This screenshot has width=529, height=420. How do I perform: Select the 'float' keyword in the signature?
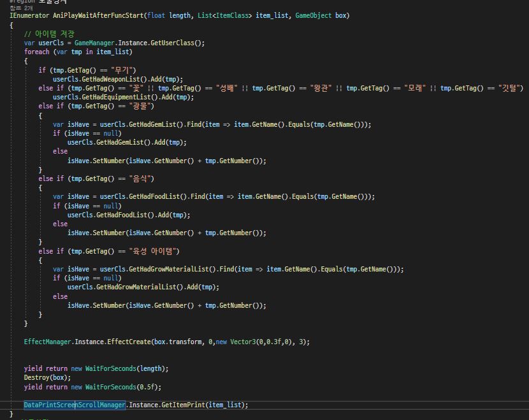(x=157, y=15)
